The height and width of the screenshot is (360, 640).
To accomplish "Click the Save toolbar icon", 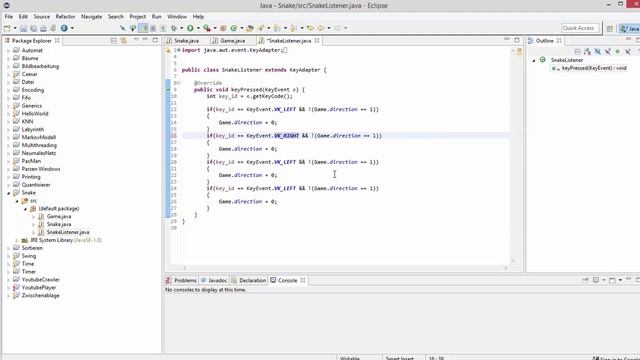I will point(23,28).
